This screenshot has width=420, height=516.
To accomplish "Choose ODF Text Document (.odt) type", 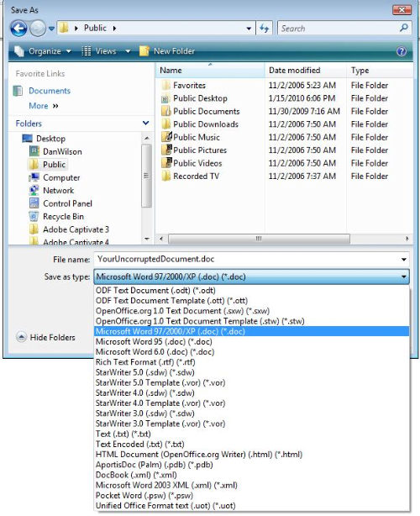I will pos(252,291).
